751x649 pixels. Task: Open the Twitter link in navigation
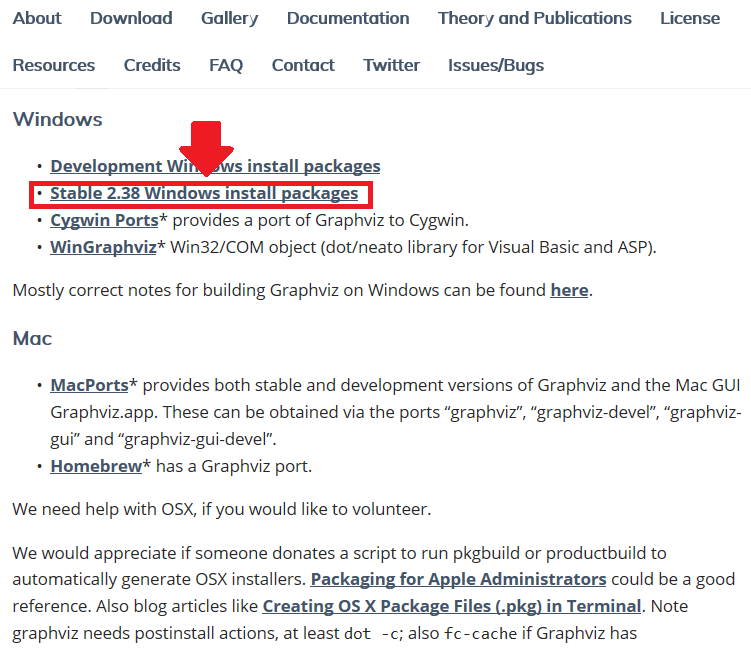pos(391,65)
